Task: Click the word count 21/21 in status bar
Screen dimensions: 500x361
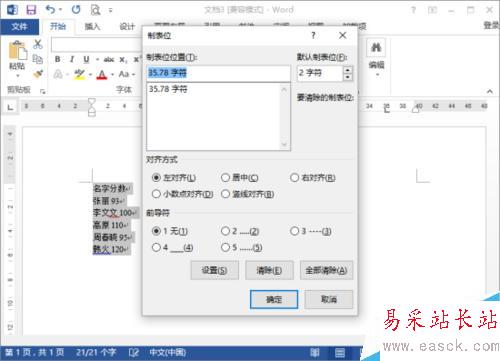Action: (96, 352)
